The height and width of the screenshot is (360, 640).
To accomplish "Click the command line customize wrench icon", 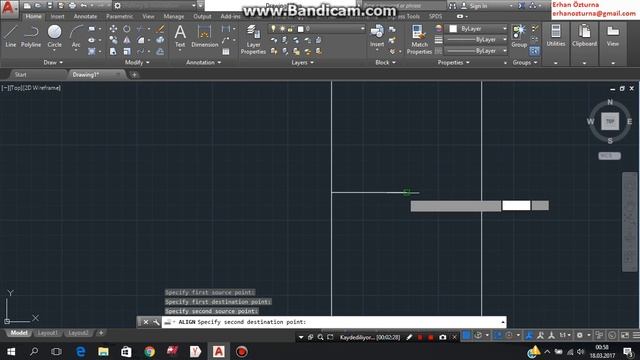I will (x=156, y=322).
